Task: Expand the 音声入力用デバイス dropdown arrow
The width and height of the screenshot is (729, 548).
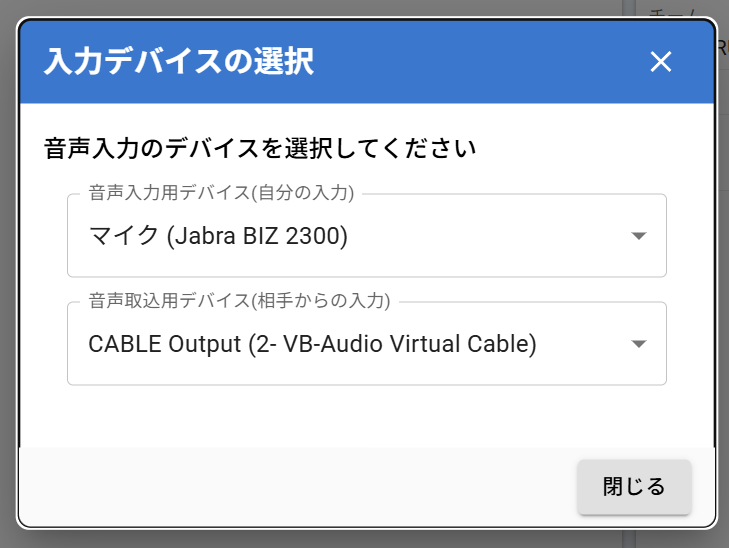Action: point(640,236)
